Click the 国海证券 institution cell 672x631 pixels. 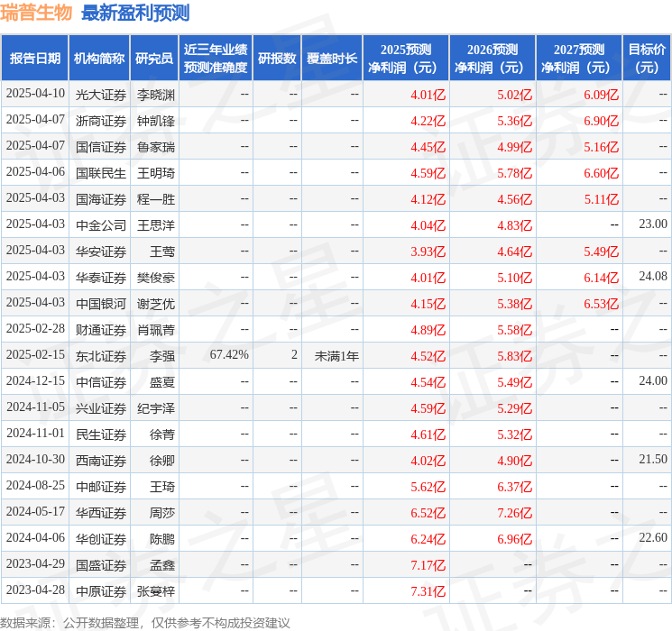click(101, 199)
